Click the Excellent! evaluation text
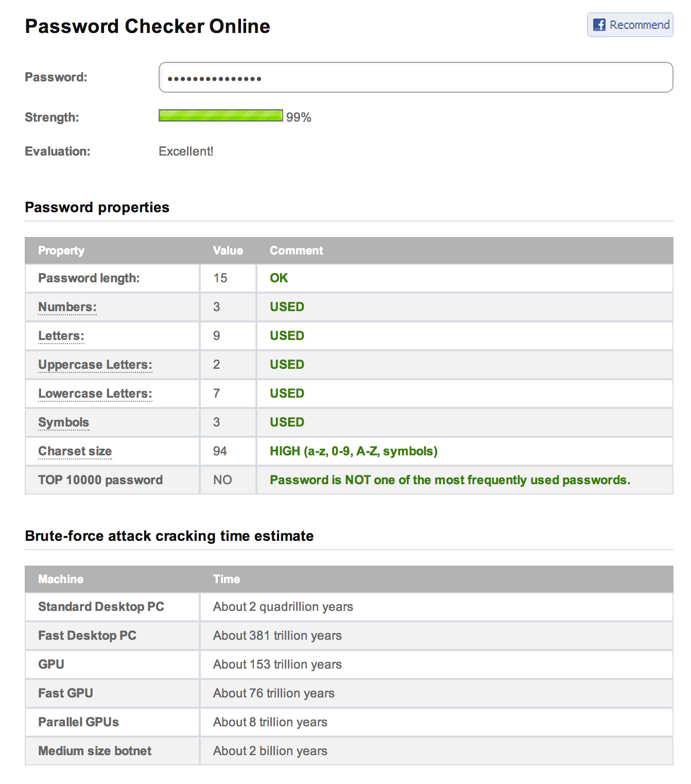 click(186, 151)
